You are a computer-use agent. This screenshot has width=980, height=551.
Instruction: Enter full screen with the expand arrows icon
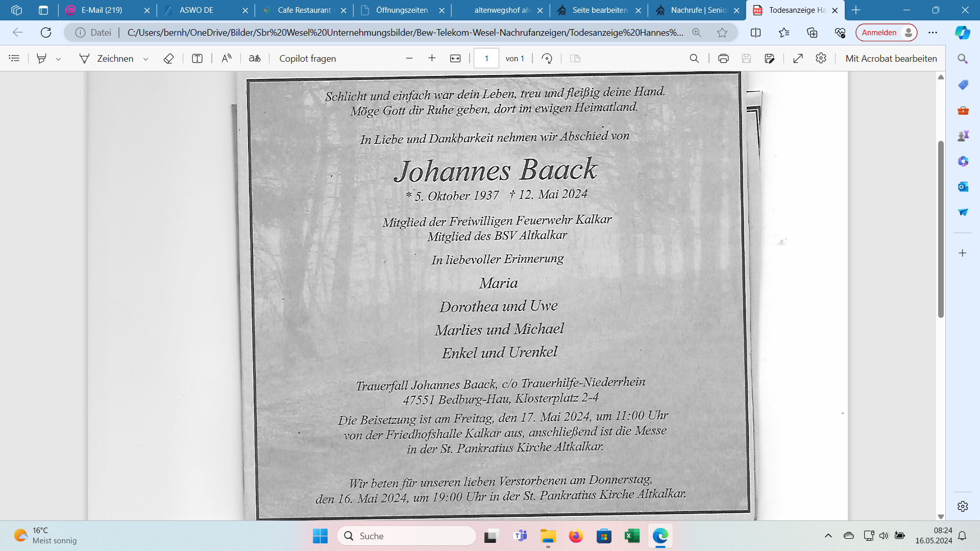[798, 59]
